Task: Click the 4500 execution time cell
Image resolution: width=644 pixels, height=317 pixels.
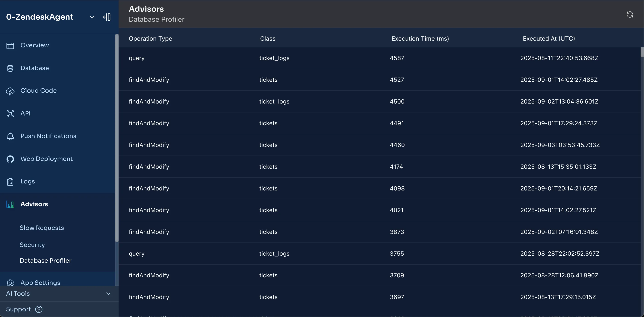Action: coord(397,102)
